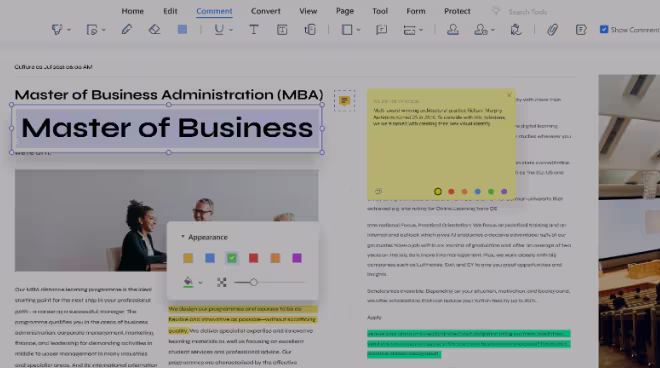Open the Page menu tab
The height and width of the screenshot is (368, 660).
pyautogui.click(x=345, y=11)
